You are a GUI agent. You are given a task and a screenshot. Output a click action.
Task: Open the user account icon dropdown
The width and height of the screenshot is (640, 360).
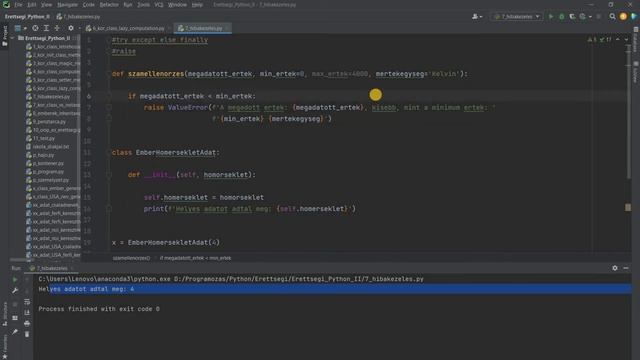477,17
